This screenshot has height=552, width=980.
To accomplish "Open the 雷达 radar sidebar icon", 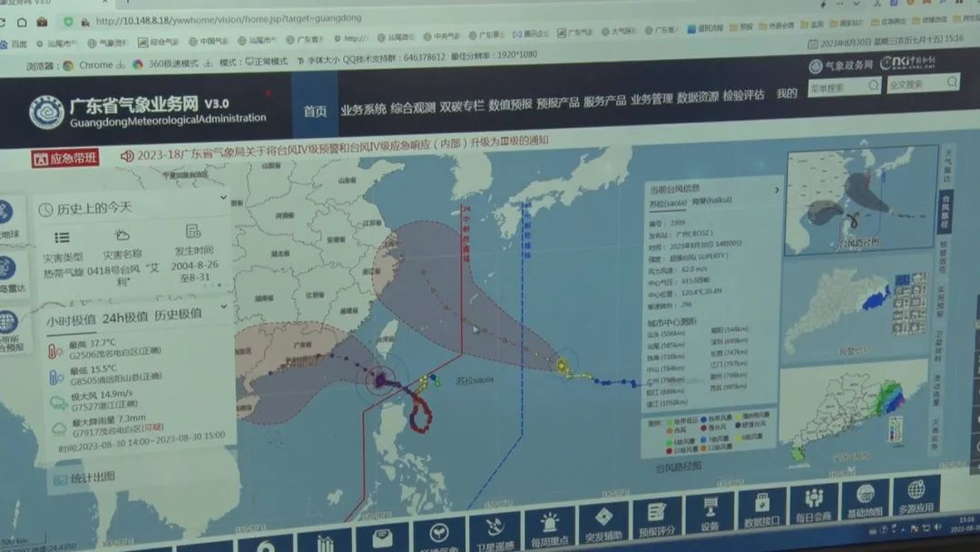I will 7,268.
